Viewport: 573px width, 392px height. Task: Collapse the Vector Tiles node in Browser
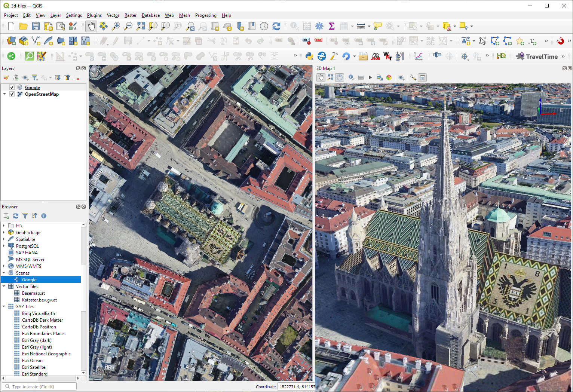tap(4, 286)
